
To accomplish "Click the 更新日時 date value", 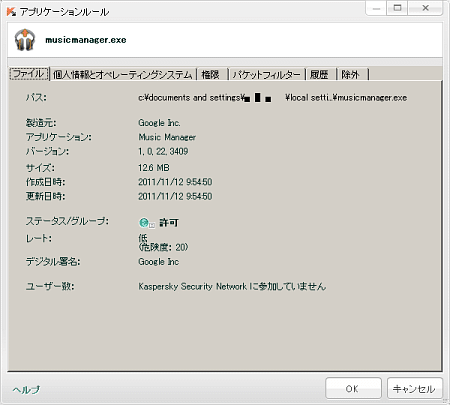I will pos(175,196).
